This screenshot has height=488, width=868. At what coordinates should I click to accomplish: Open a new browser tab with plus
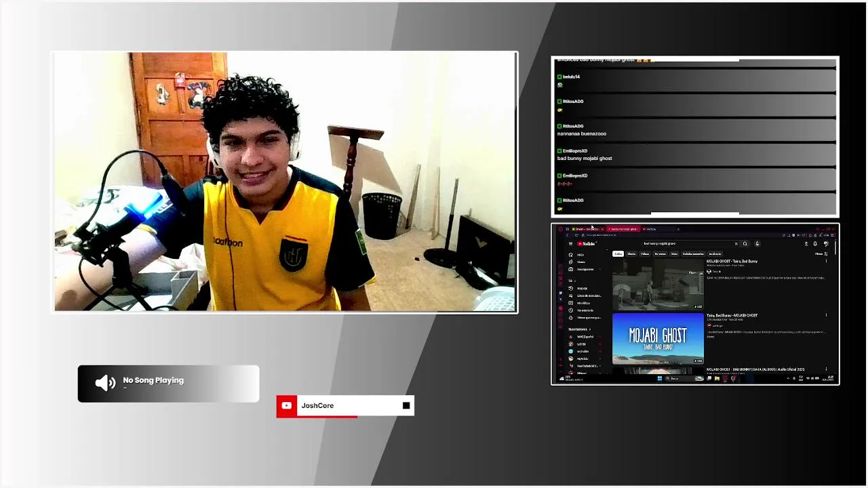coord(678,229)
